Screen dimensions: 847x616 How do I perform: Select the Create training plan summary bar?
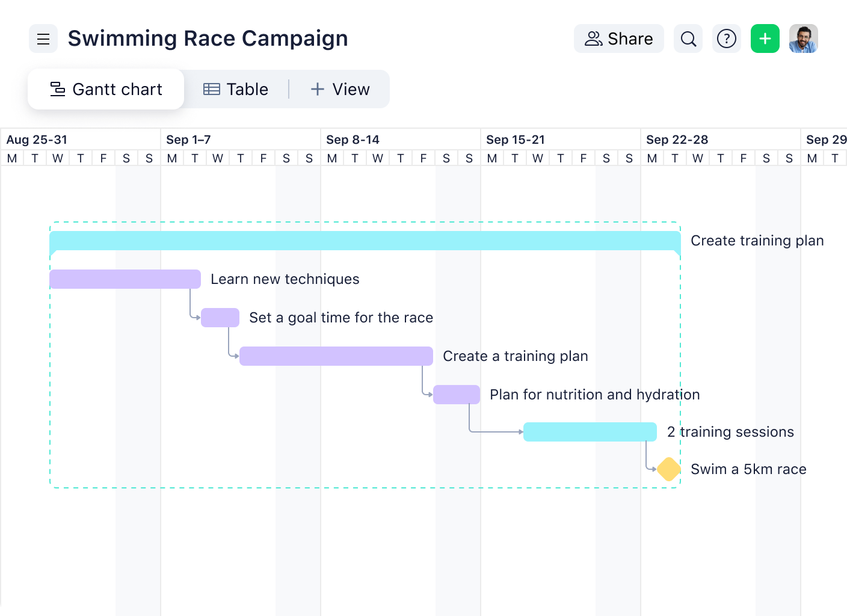pyautogui.click(x=365, y=239)
